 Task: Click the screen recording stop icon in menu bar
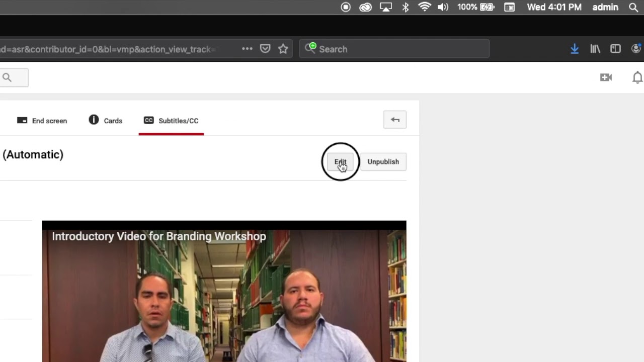[x=346, y=7]
